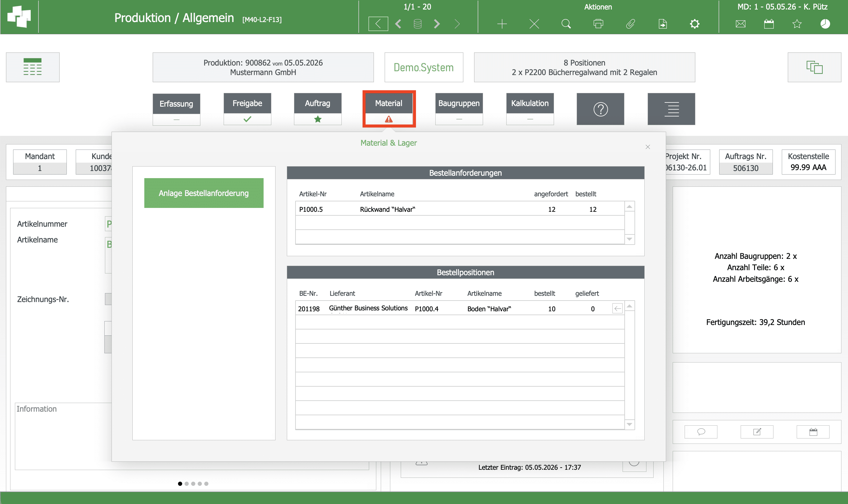848x504 pixels.
Task: Click the Kostenstelle field 99.99 AAA
Action: coord(808,167)
